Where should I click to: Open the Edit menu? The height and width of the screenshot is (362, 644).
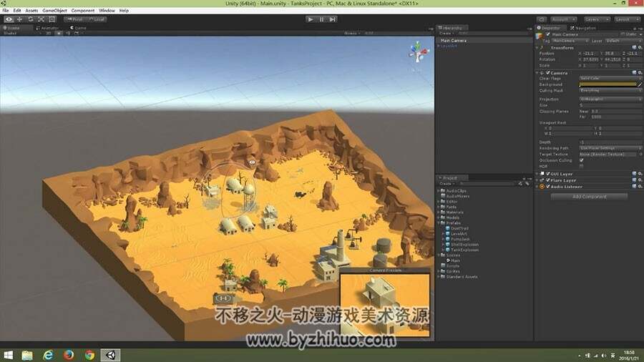(x=17, y=10)
